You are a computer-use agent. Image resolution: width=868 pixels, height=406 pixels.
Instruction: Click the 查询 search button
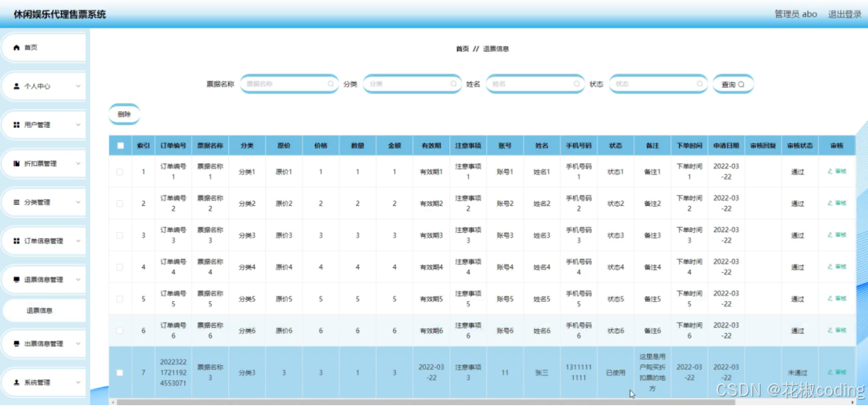[x=733, y=84]
